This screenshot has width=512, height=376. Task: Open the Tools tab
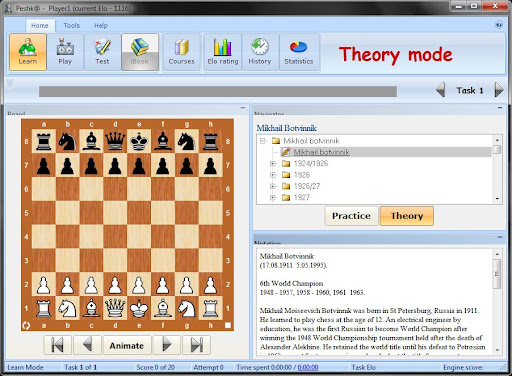click(x=72, y=26)
